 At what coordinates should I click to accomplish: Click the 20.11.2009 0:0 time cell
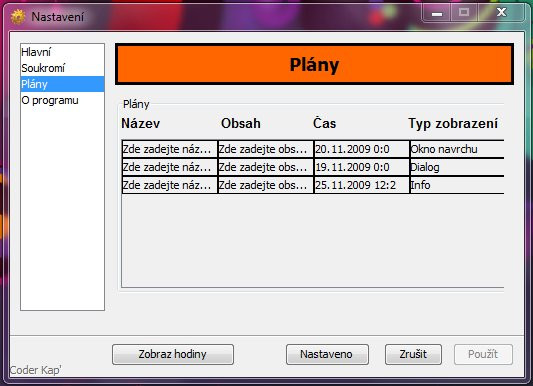tap(362, 149)
